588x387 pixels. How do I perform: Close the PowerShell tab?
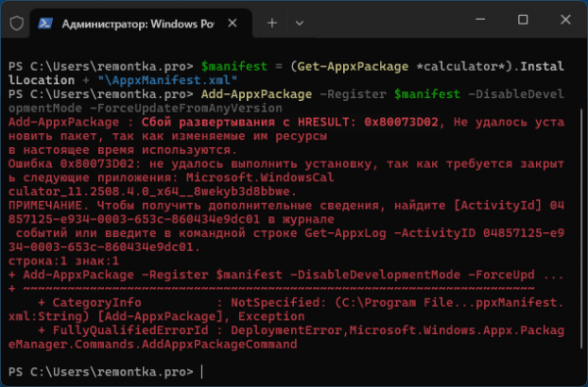tap(232, 24)
